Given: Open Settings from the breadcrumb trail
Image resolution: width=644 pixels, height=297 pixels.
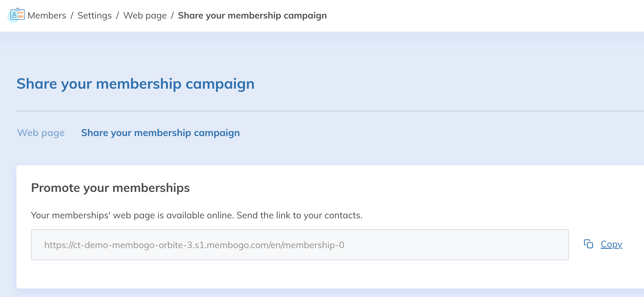Looking at the screenshot, I should pos(94,15).
